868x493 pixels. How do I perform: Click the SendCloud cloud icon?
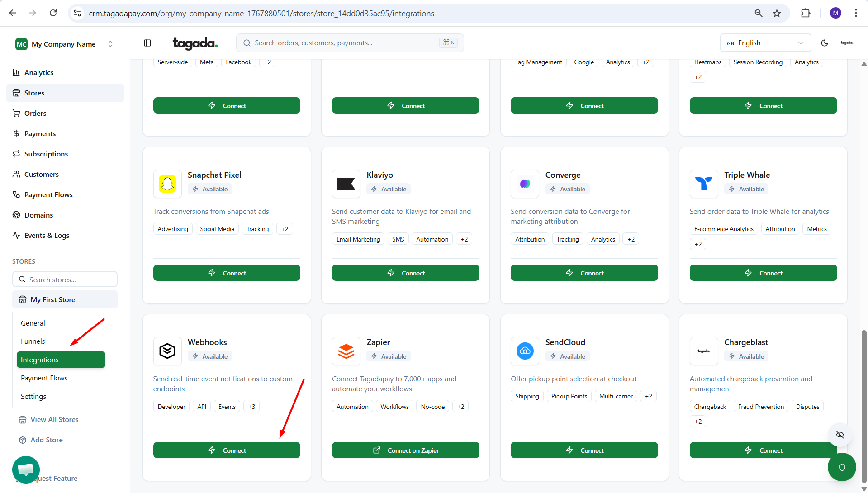(x=525, y=351)
